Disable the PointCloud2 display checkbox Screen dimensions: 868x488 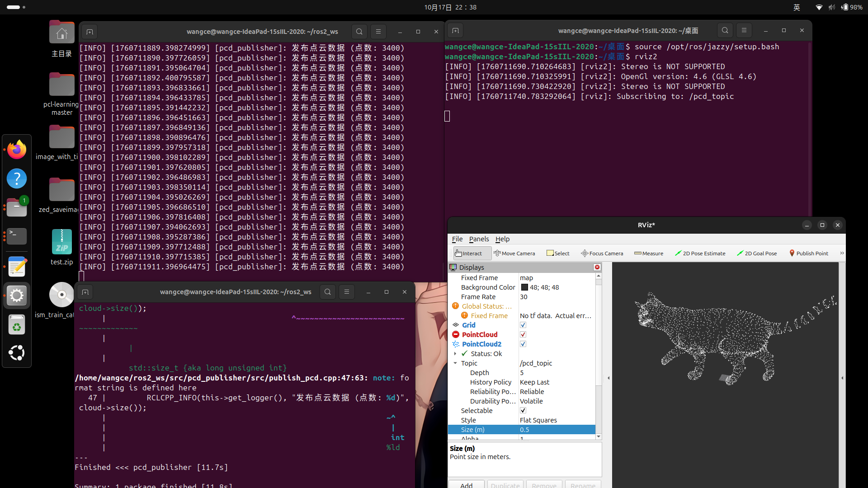coord(523,344)
